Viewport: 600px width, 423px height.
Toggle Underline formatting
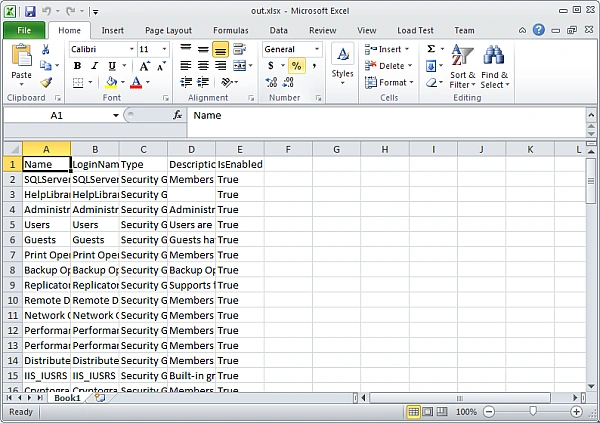click(112, 66)
